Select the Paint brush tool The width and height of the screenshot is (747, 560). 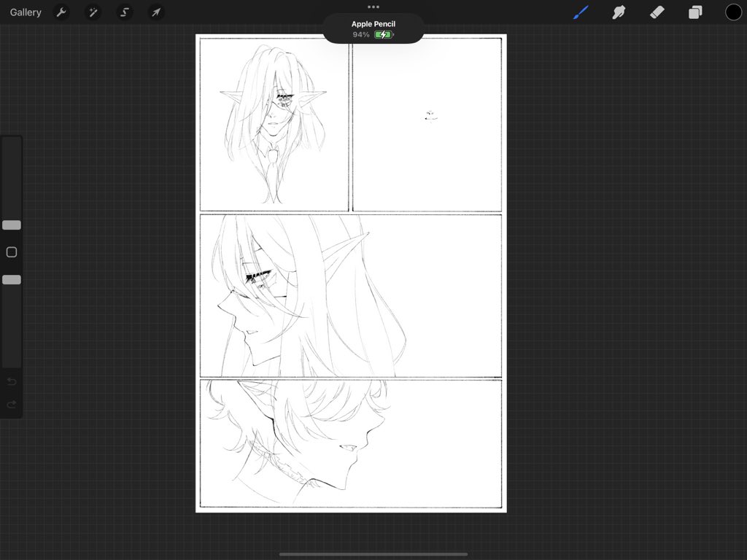(581, 12)
